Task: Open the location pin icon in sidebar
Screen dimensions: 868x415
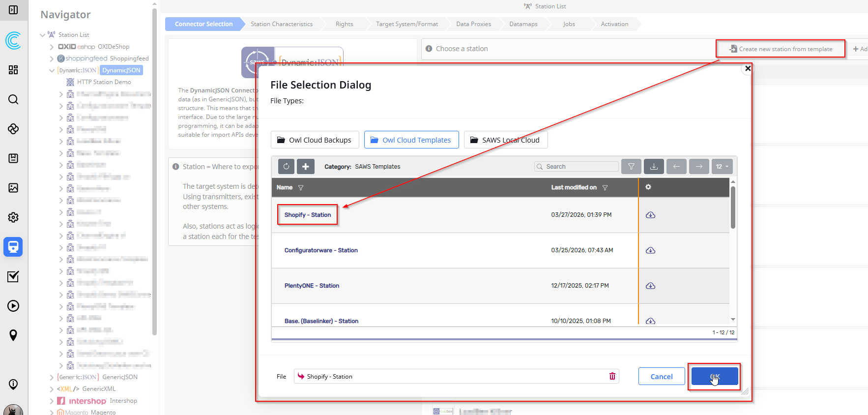Action: tap(13, 335)
